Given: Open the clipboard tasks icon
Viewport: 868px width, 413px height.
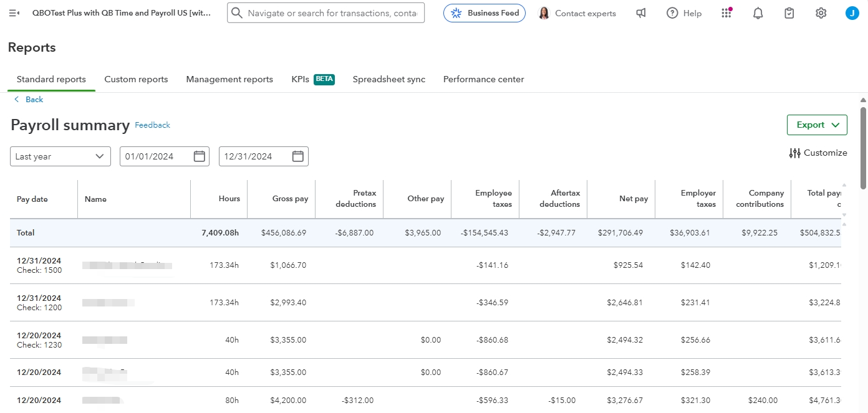Looking at the screenshot, I should coord(789,13).
